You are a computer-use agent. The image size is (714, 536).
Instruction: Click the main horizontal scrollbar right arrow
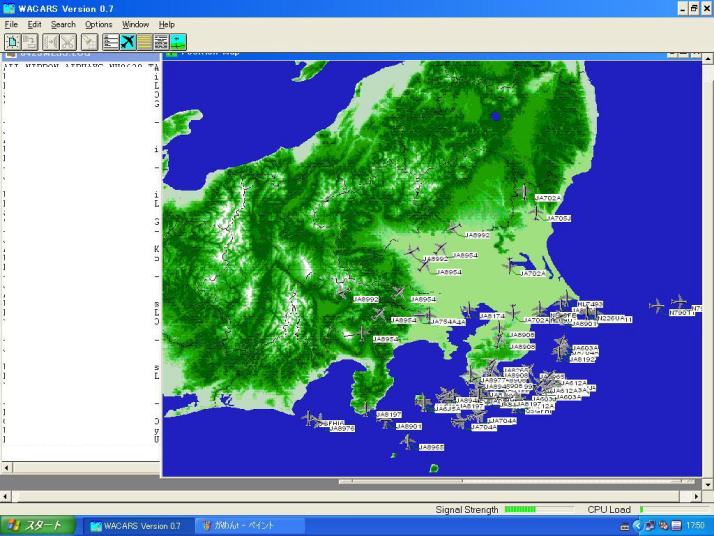pos(696,496)
